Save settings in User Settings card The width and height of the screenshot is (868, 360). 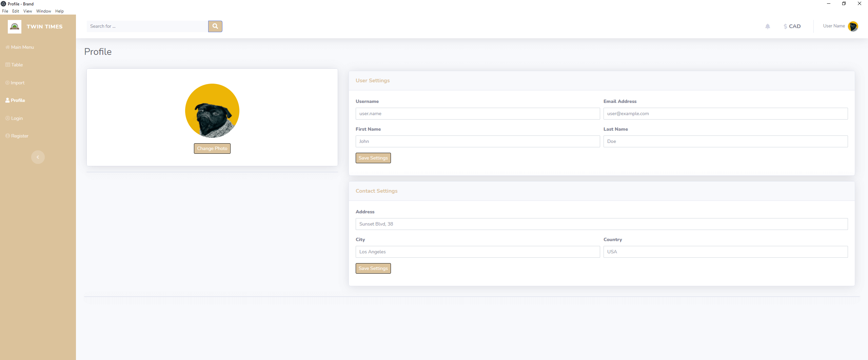(373, 158)
